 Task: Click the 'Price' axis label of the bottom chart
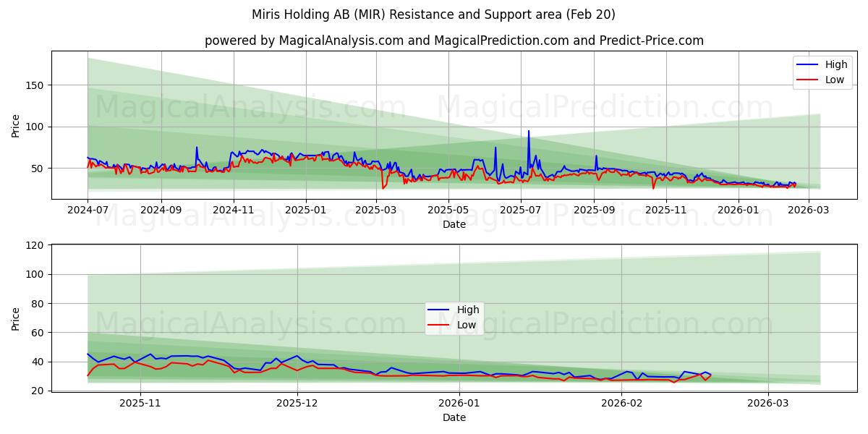16,318
